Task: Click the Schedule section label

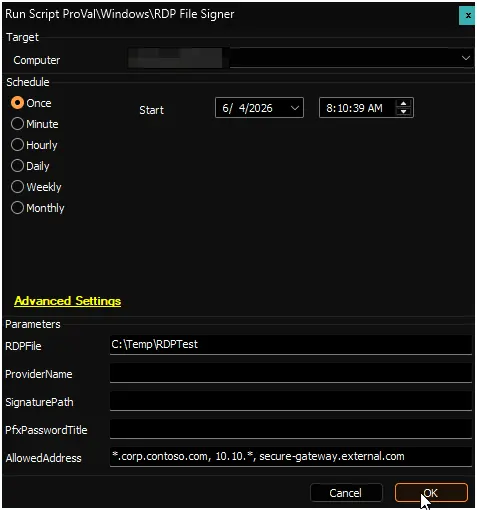Action: point(28,82)
